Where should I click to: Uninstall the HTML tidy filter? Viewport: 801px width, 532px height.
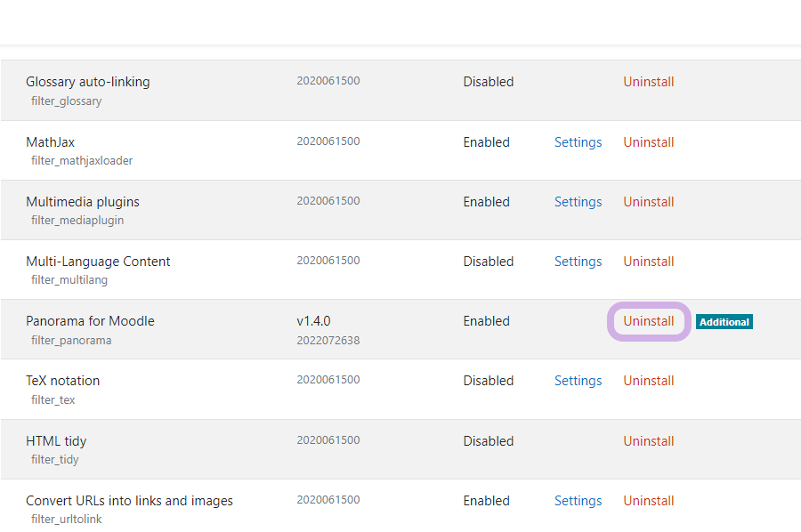[x=648, y=441]
